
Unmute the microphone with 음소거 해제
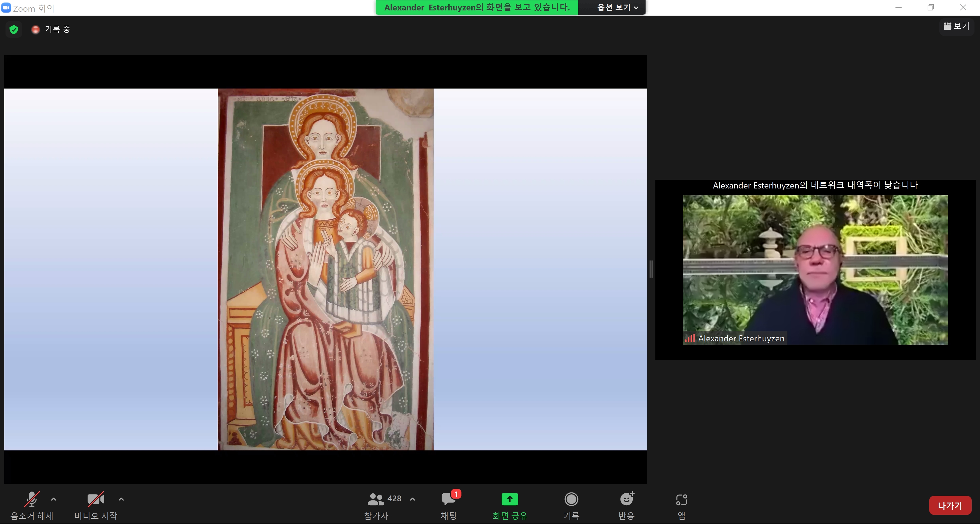click(32, 506)
